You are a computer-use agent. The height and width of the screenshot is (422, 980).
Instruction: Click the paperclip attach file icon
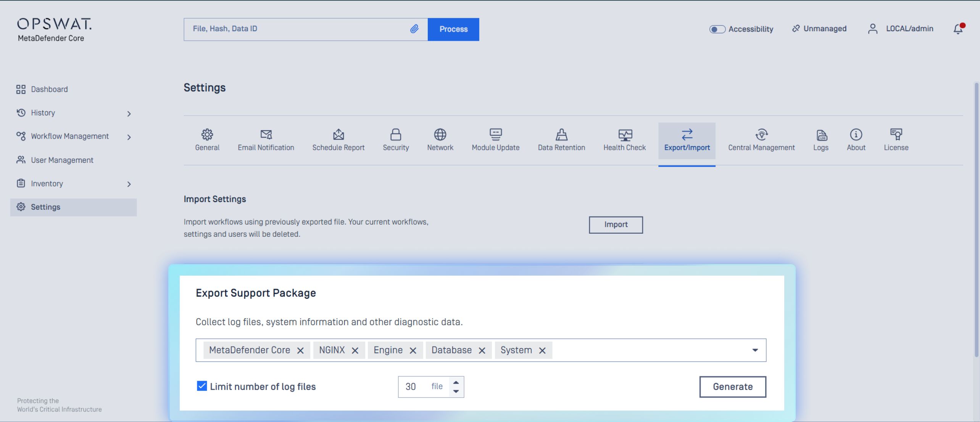click(x=414, y=29)
